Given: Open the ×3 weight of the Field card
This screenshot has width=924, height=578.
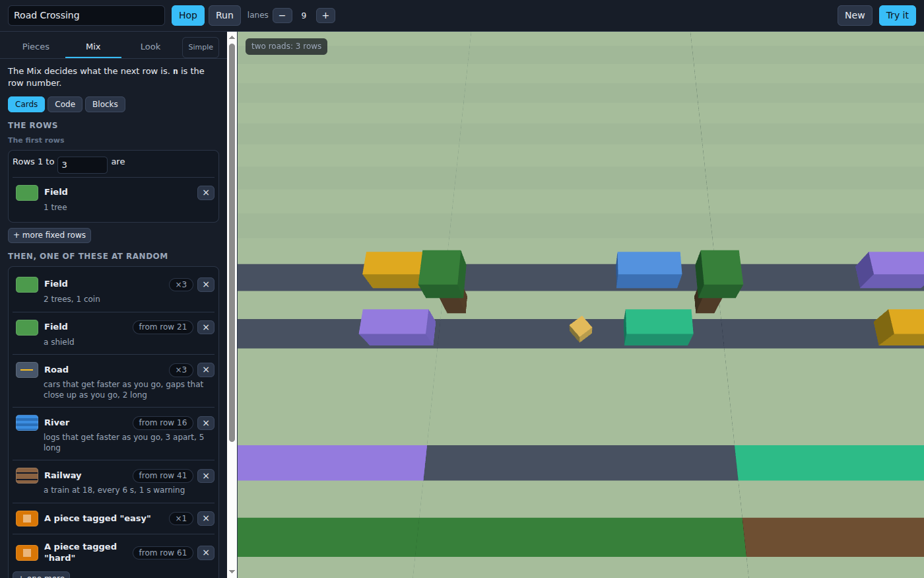Looking at the screenshot, I should tap(181, 285).
